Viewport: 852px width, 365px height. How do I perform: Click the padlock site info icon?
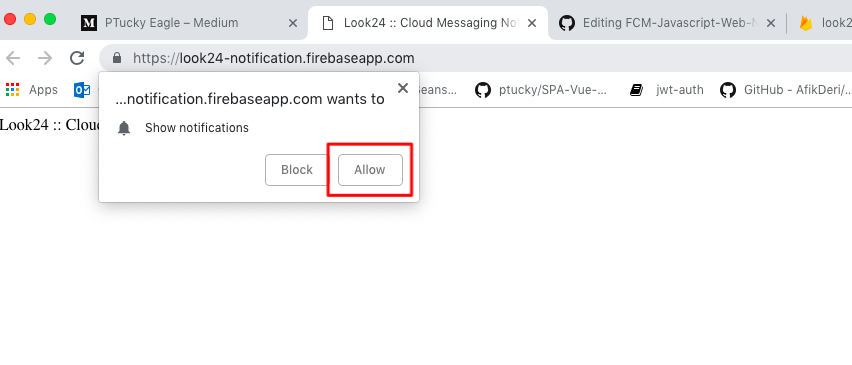pos(116,58)
